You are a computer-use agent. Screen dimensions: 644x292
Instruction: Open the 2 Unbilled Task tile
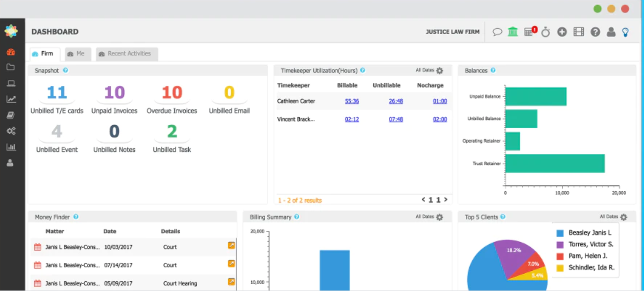[x=172, y=138]
